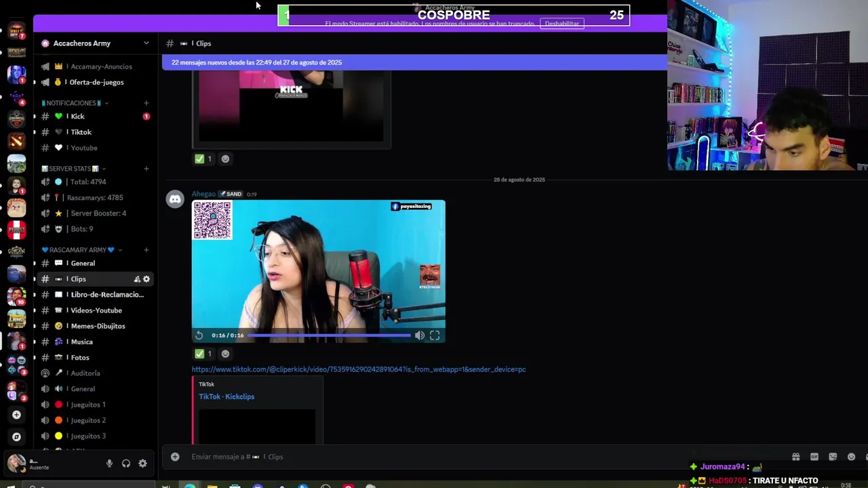
Task: Toggle checkmark reaction under Ahegao's video
Action: click(x=204, y=354)
